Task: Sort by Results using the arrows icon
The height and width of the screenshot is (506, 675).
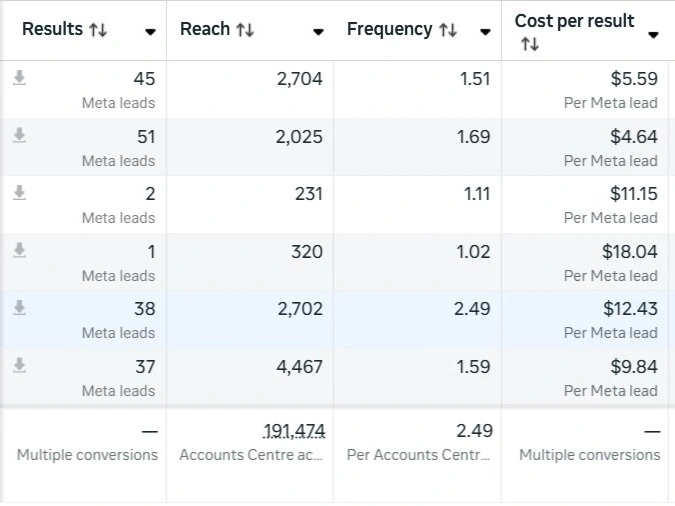Action: [x=98, y=30]
